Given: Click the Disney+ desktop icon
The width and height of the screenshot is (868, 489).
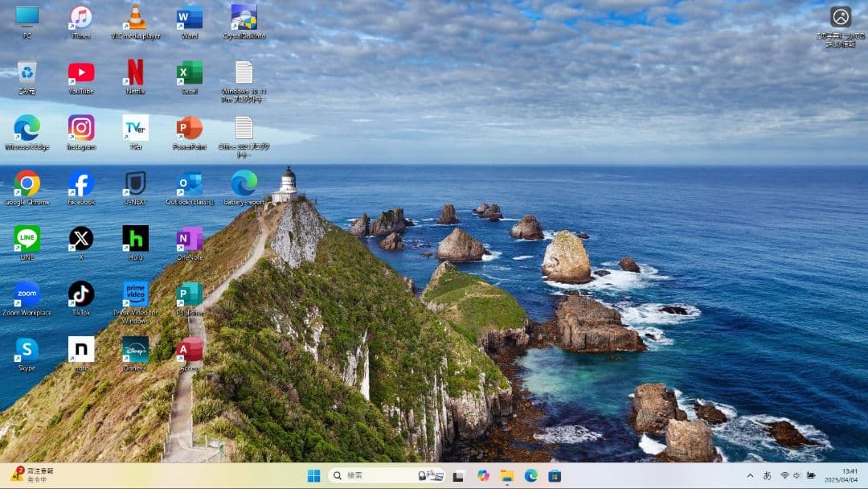Looking at the screenshot, I should tap(135, 350).
